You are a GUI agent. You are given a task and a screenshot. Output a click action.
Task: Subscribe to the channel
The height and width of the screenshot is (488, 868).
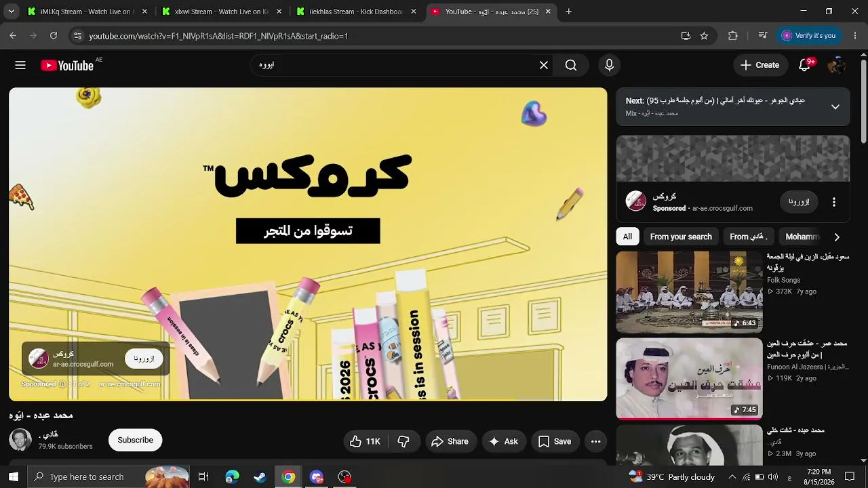click(x=135, y=440)
